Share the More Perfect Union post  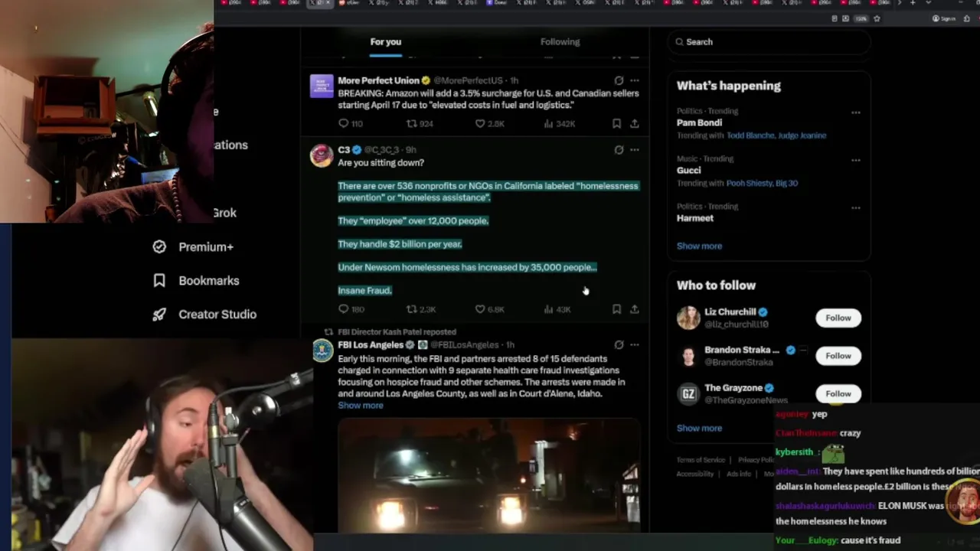click(x=635, y=123)
